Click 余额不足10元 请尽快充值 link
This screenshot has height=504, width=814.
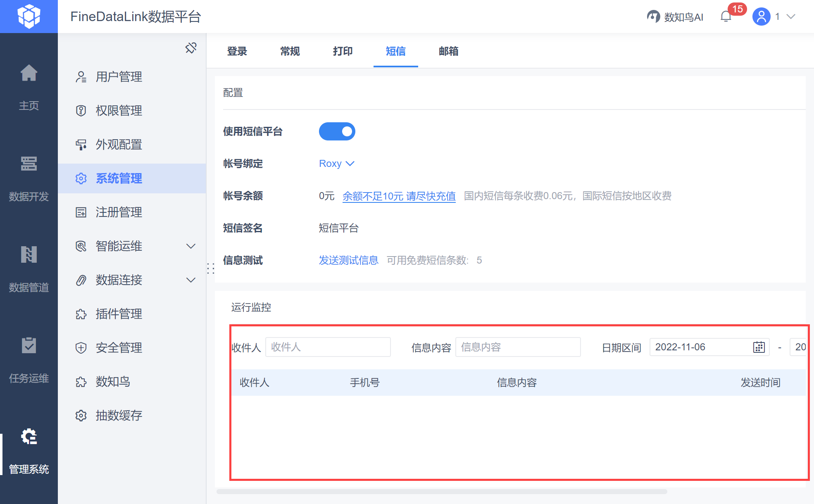(399, 196)
